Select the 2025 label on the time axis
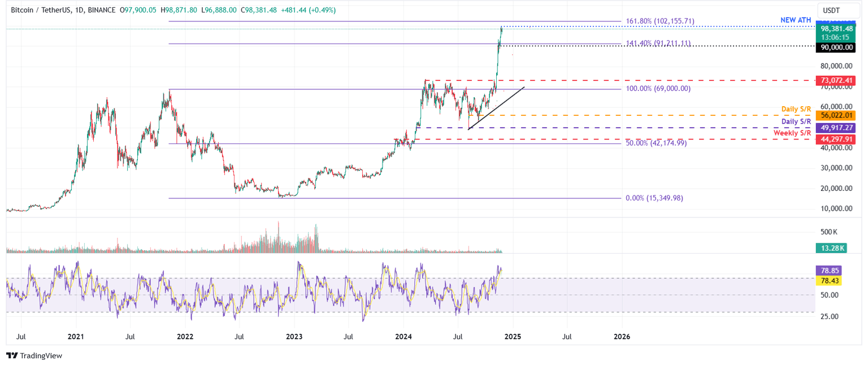This screenshot has height=366, width=868. click(512, 336)
